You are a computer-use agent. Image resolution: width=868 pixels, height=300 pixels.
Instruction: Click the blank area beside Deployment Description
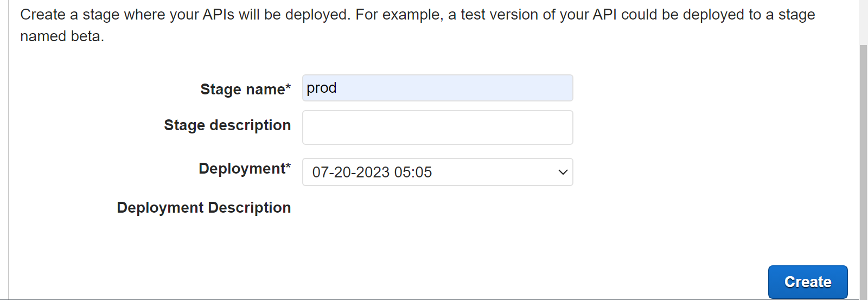coord(438,208)
